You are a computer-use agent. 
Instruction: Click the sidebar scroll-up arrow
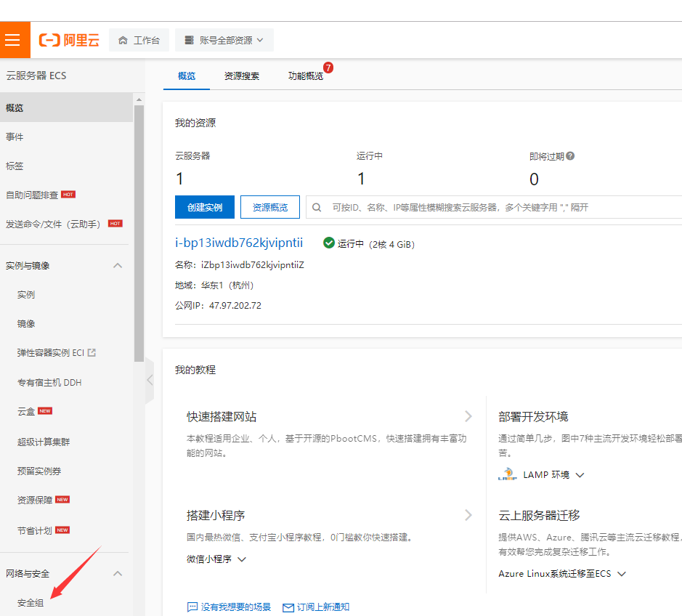[139, 100]
